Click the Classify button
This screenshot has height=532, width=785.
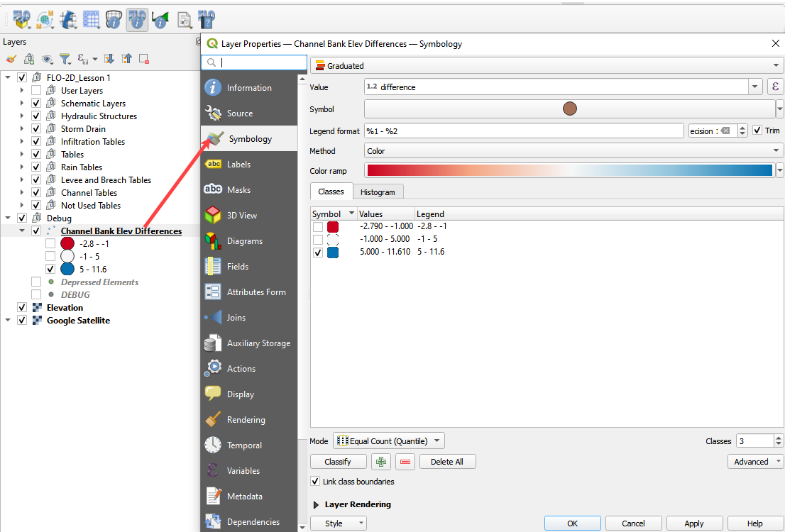[x=338, y=462]
